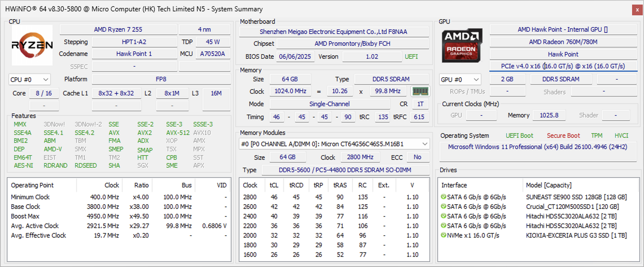Click the HVCI indicator
This screenshot has height=267, width=644.
click(x=621, y=136)
